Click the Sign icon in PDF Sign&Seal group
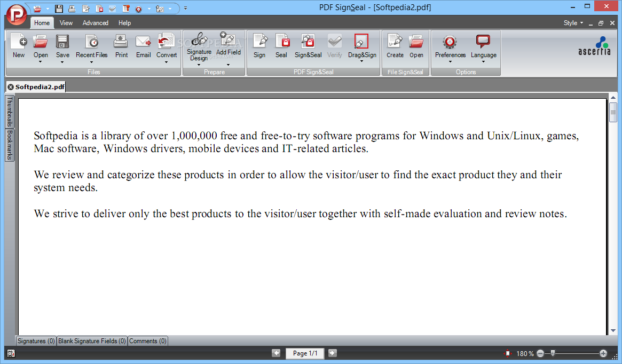Screen dimensions: 622x364 (259, 42)
